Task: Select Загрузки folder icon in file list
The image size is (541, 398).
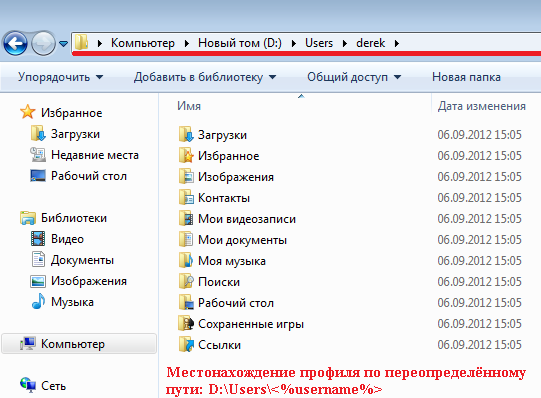Action: tap(186, 134)
